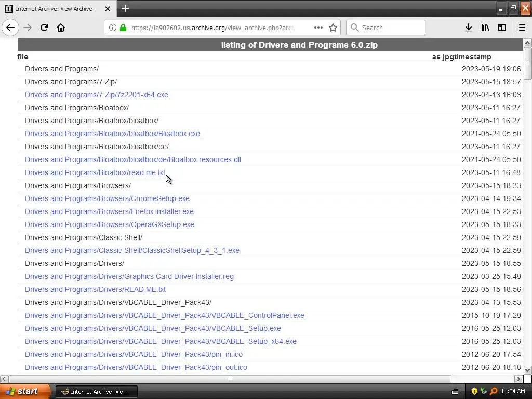This screenshot has width=532, height=399.
Task: Reload the current page
Action: (44, 28)
